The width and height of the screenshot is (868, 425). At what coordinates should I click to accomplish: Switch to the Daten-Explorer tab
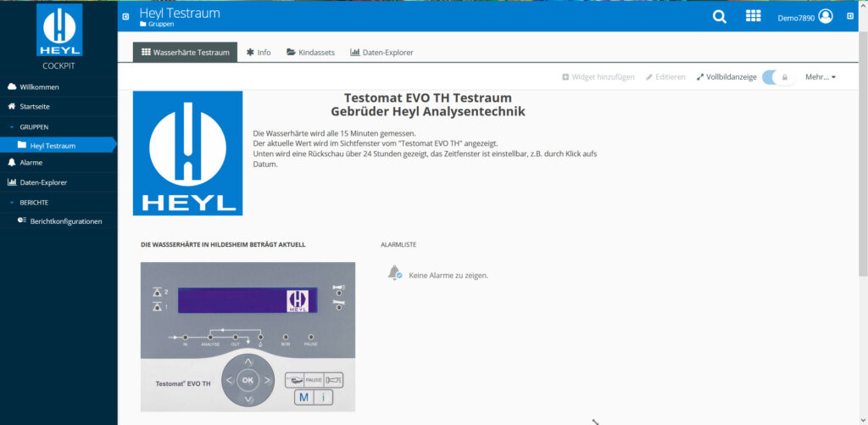(x=381, y=53)
